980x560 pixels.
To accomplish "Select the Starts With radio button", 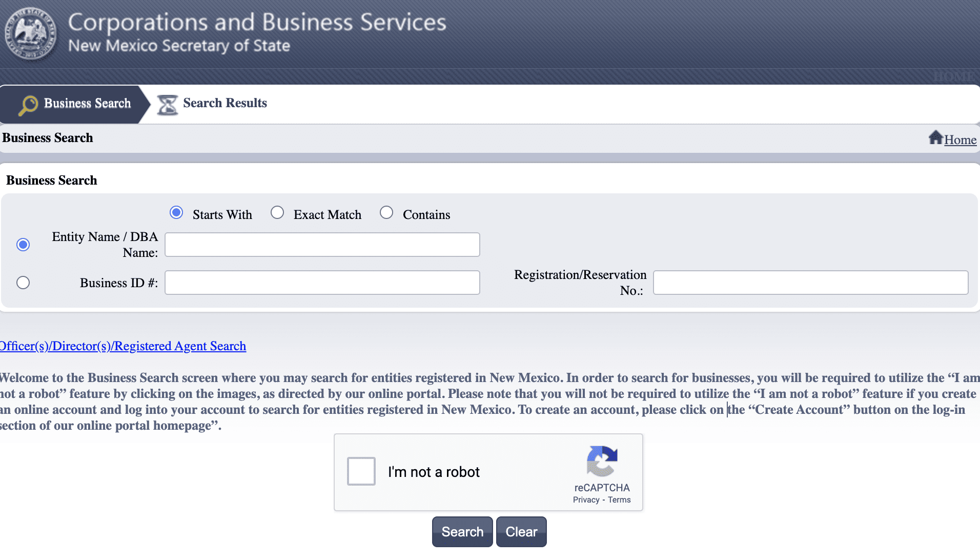I will click(176, 212).
